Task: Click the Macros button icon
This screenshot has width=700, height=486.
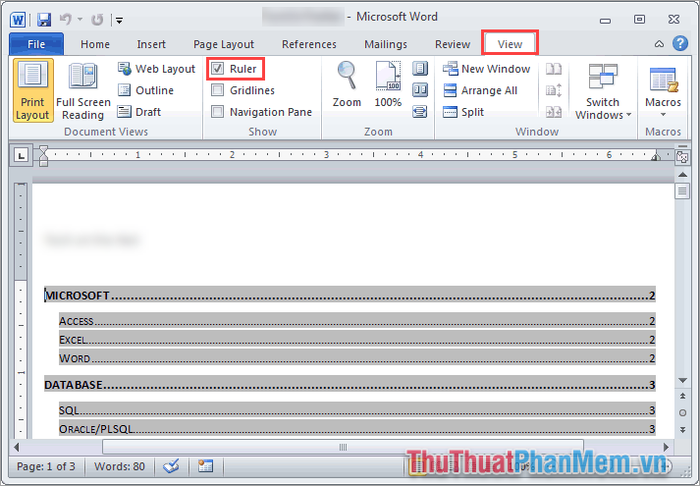Action: coord(663,82)
